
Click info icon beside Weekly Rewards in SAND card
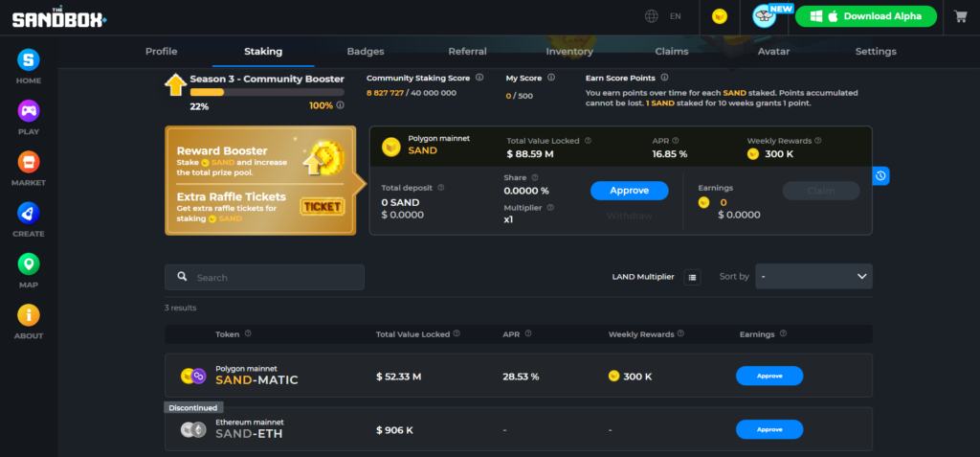[818, 141]
